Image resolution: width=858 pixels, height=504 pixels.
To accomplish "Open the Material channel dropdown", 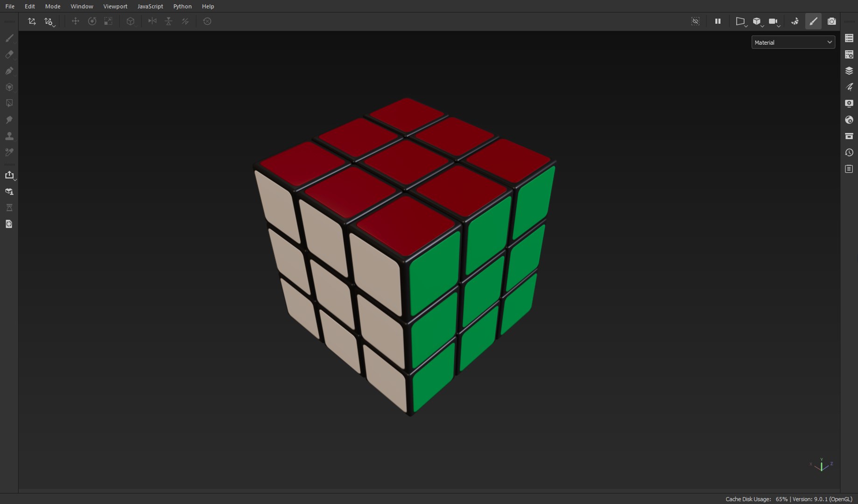I will pyautogui.click(x=793, y=42).
